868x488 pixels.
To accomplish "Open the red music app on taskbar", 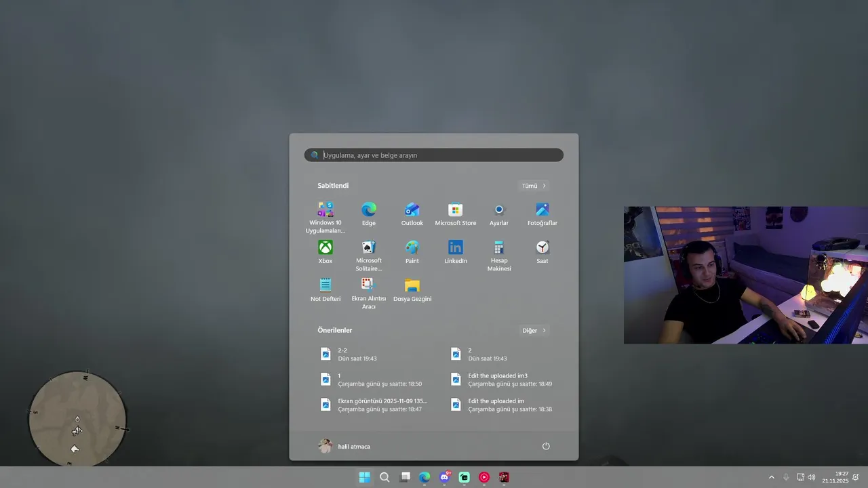I will [x=484, y=477].
